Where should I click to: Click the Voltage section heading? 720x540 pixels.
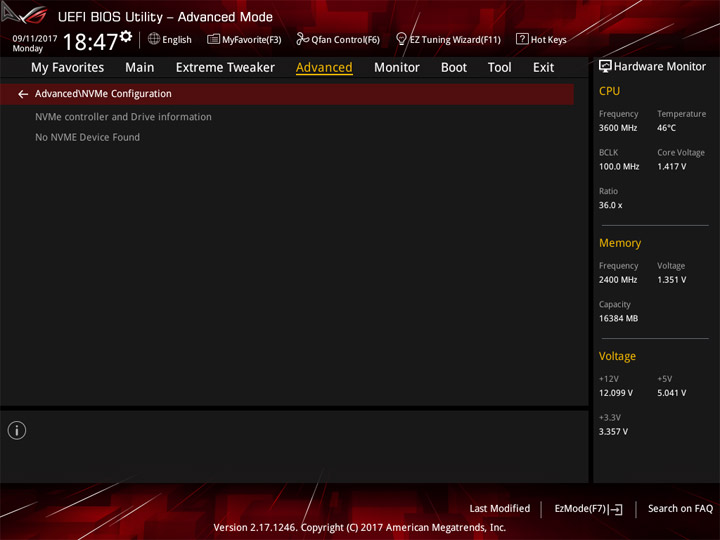pos(617,356)
